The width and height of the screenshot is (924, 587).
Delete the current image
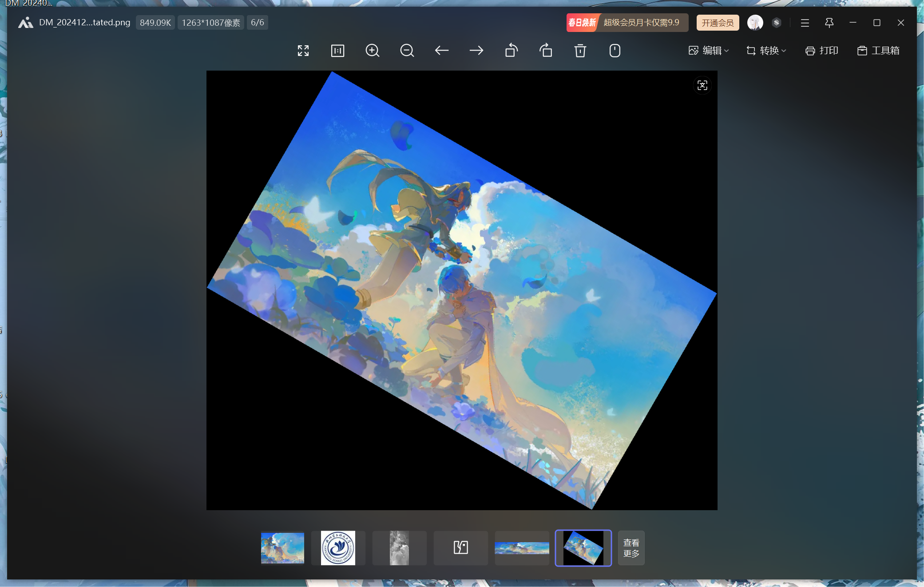coord(580,51)
